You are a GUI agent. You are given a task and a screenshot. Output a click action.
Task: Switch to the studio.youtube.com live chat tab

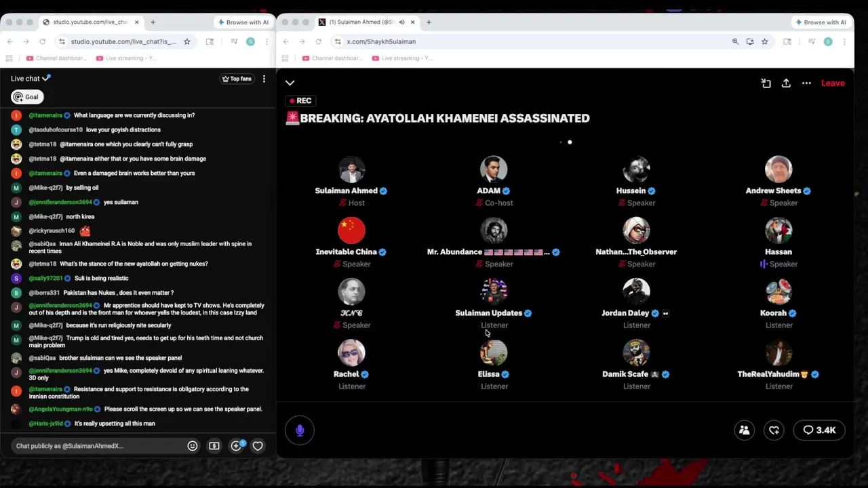point(90,22)
